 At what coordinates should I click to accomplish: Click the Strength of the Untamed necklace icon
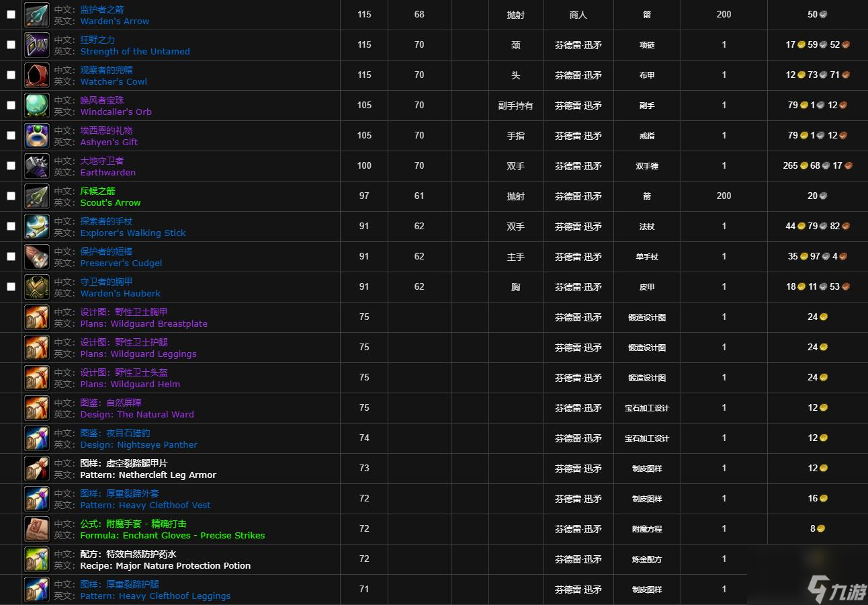click(x=36, y=45)
